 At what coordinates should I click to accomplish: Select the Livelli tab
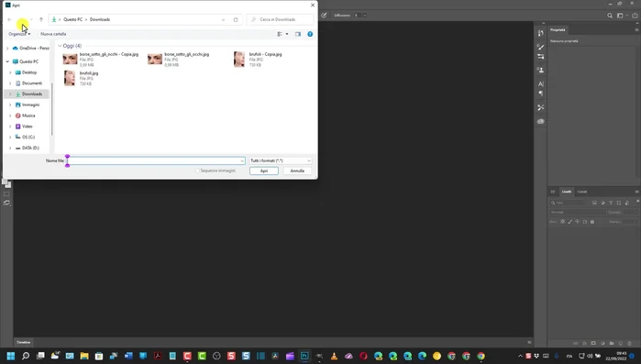[x=567, y=192]
